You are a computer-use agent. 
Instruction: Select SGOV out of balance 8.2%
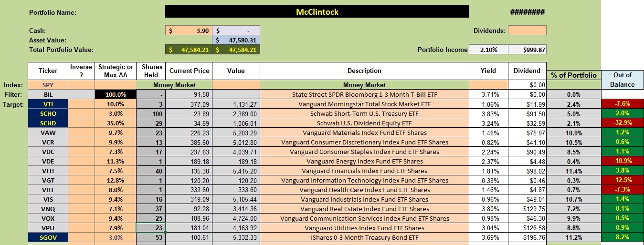[x=623, y=237]
